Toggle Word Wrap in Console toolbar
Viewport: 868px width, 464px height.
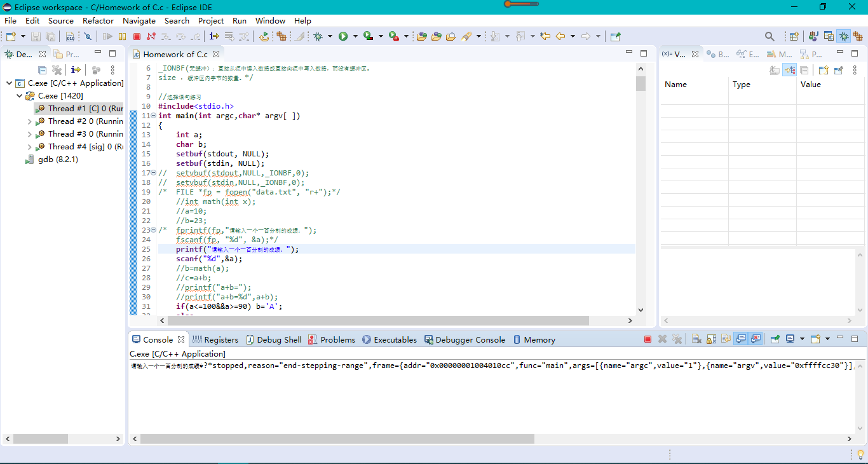726,339
